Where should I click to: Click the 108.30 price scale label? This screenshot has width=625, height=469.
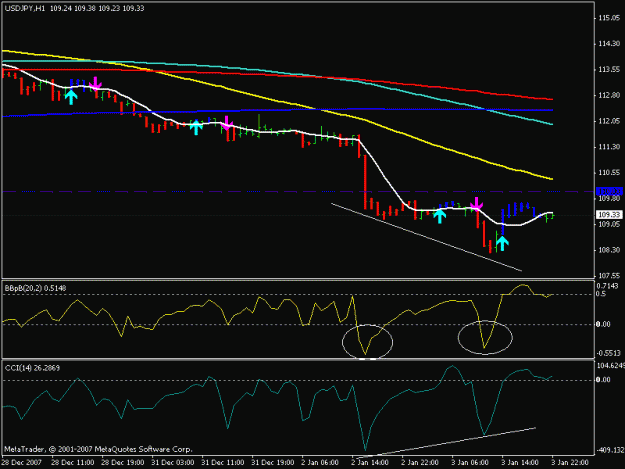click(x=609, y=250)
